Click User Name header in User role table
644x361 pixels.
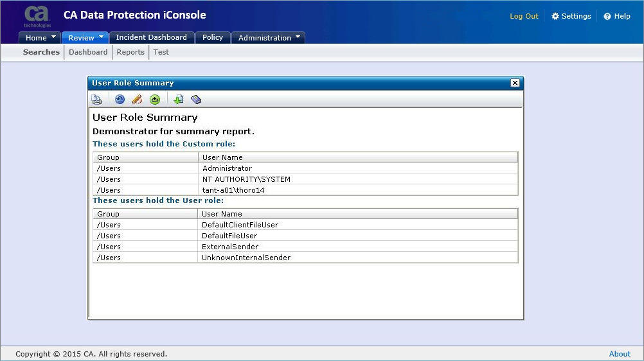(358, 214)
